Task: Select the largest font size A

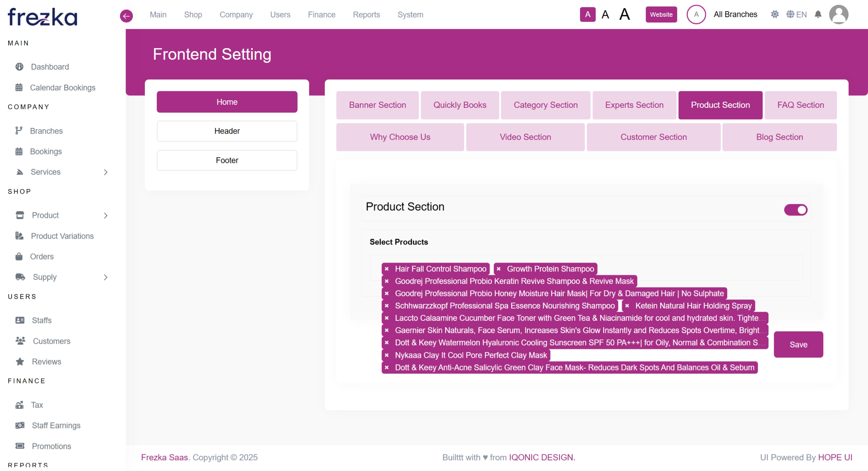Action: (624, 15)
